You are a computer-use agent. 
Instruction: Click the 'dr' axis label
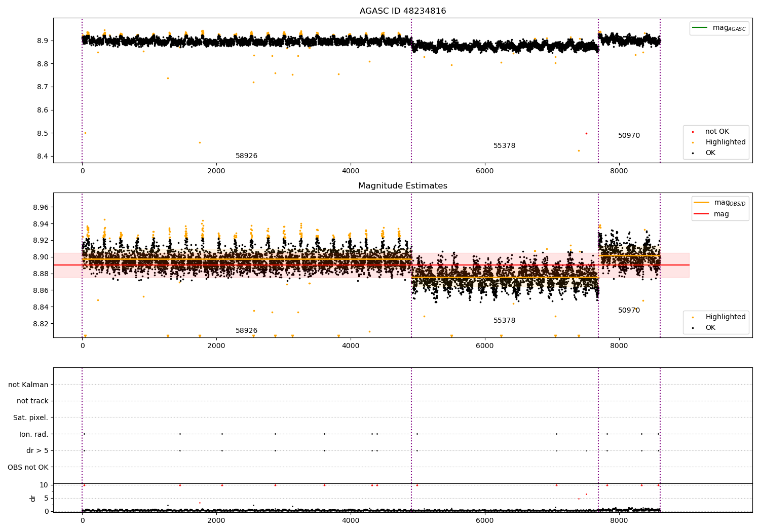[x=33, y=498]
